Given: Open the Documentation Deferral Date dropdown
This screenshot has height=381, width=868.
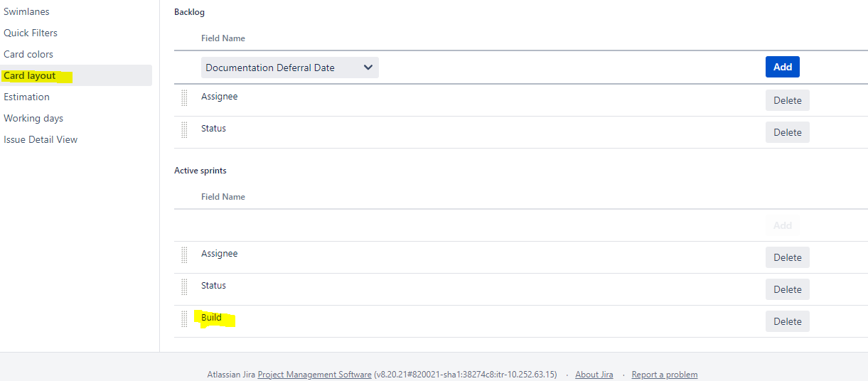Looking at the screenshot, I should coord(290,68).
